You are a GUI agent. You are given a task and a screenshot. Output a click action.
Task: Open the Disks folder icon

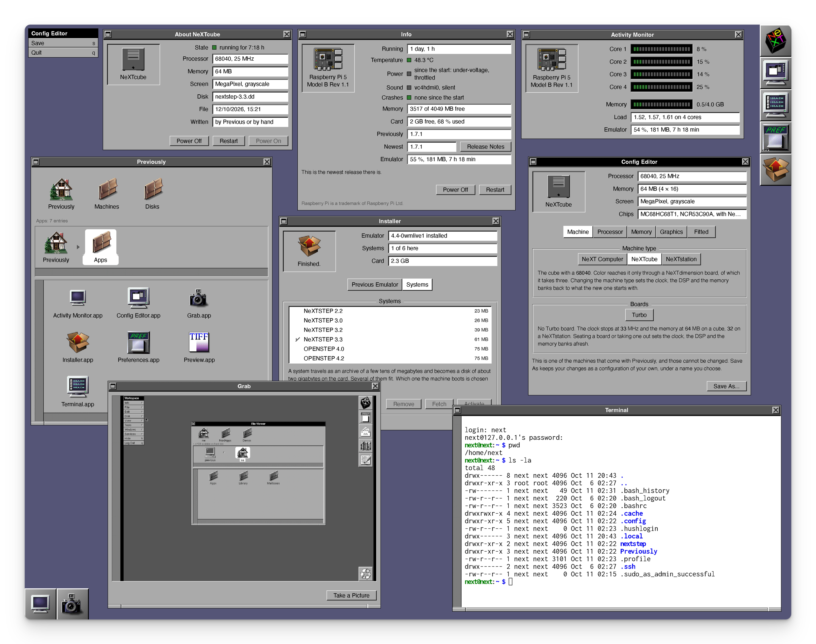(x=153, y=189)
